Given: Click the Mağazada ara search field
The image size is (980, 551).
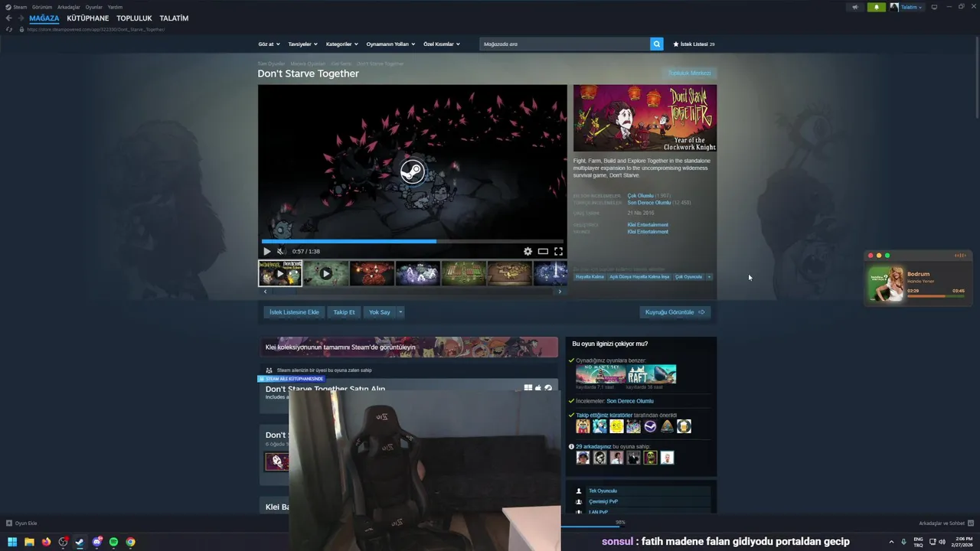Looking at the screenshot, I should pos(565,44).
